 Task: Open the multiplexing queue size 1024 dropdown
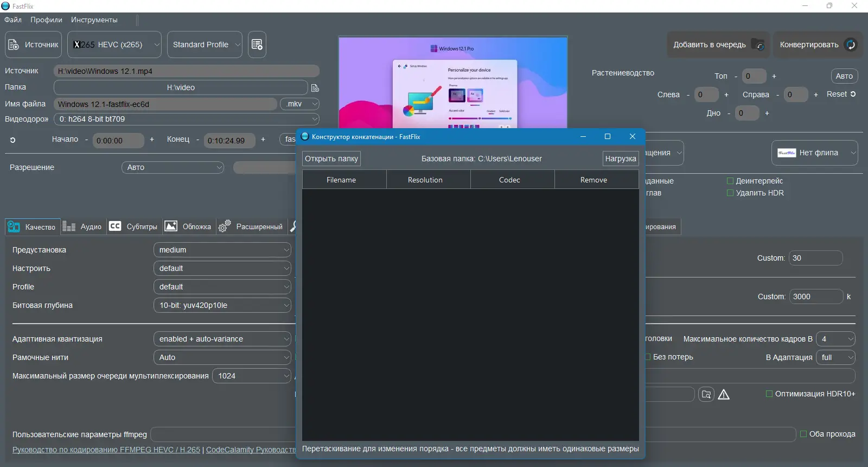252,376
